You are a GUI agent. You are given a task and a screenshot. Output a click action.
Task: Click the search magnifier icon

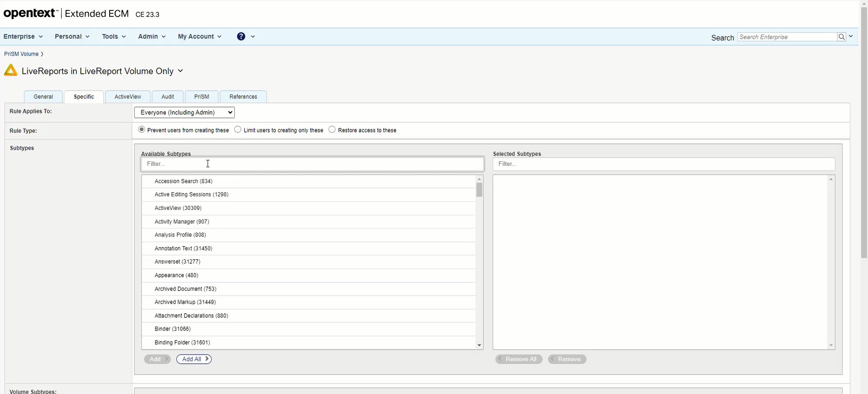click(x=842, y=37)
